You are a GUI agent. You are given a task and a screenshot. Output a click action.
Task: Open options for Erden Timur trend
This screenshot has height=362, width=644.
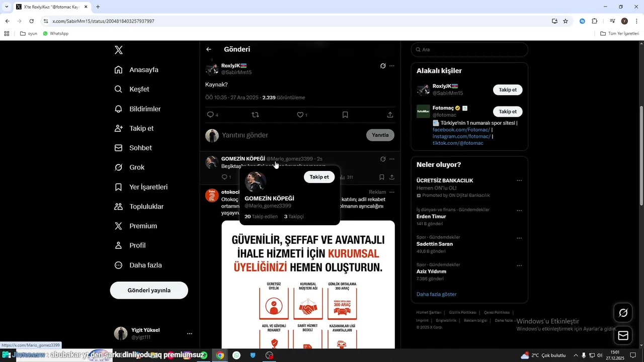[519, 211]
